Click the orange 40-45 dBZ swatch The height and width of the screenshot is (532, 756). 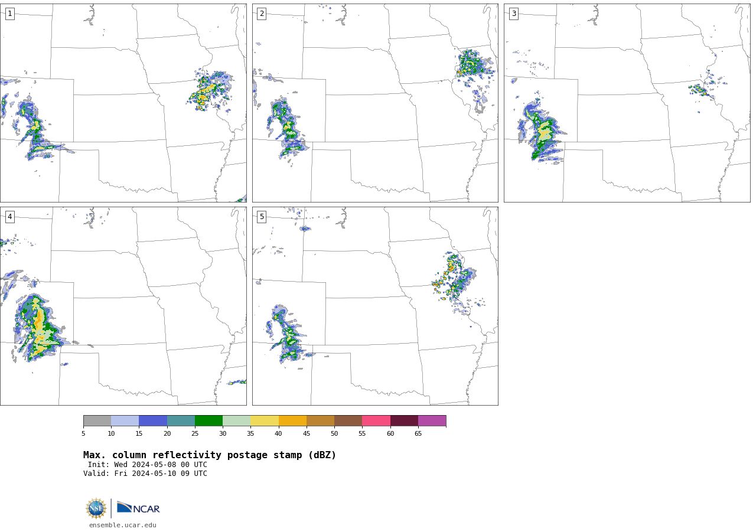pyautogui.click(x=292, y=420)
